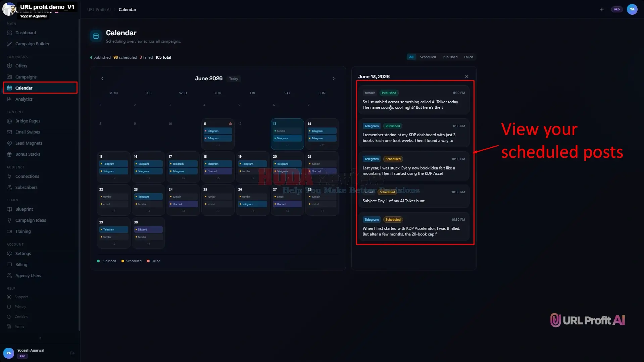
Task: Click the Email Swipes envelope icon
Action: click(9, 132)
